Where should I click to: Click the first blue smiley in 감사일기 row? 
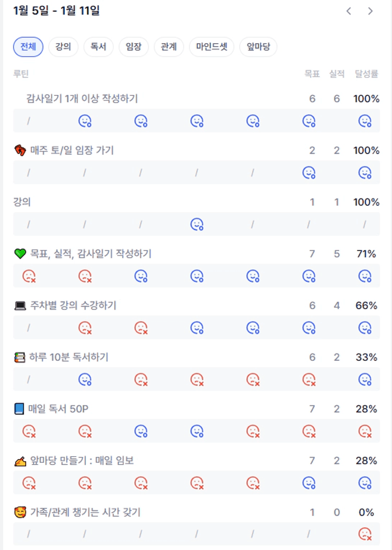pyautogui.click(x=85, y=121)
